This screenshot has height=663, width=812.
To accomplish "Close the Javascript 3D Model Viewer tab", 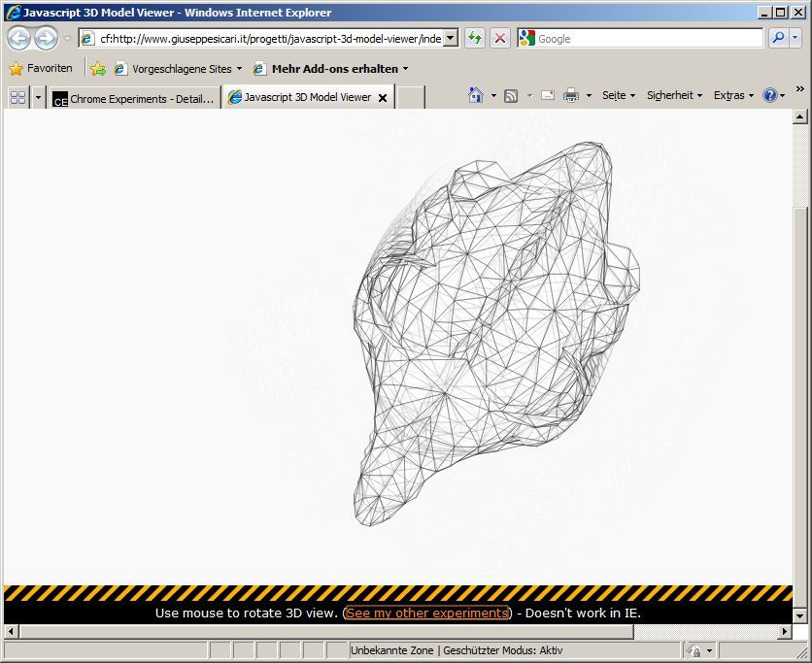I will pyautogui.click(x=383, y=98).
